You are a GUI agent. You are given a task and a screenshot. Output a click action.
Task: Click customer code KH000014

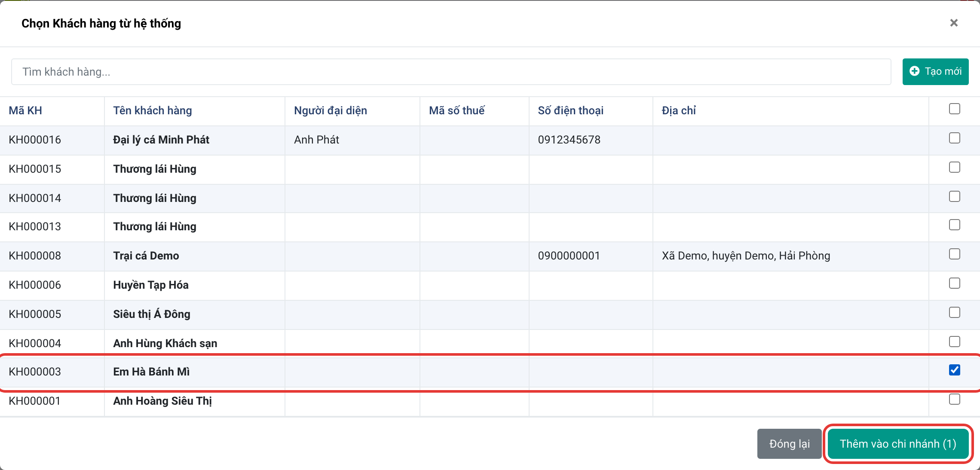35,198
